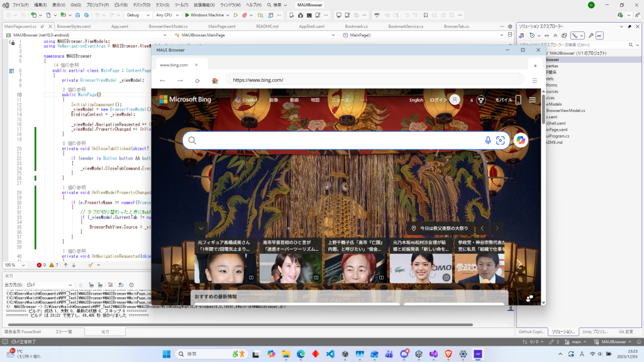Open the Bing rewards trophy icon
The width and height of the screenshot is (644, 362).
coord(481,100)
